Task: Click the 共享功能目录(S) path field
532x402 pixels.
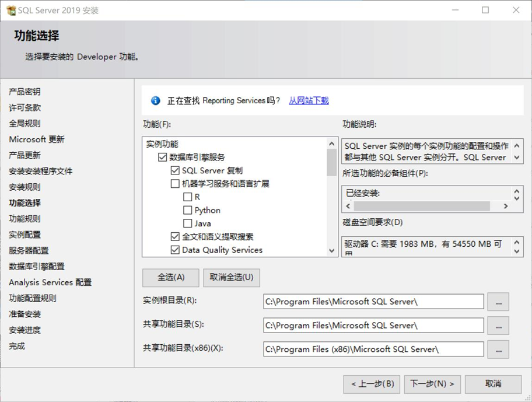Action: click(x=373, y=326)
